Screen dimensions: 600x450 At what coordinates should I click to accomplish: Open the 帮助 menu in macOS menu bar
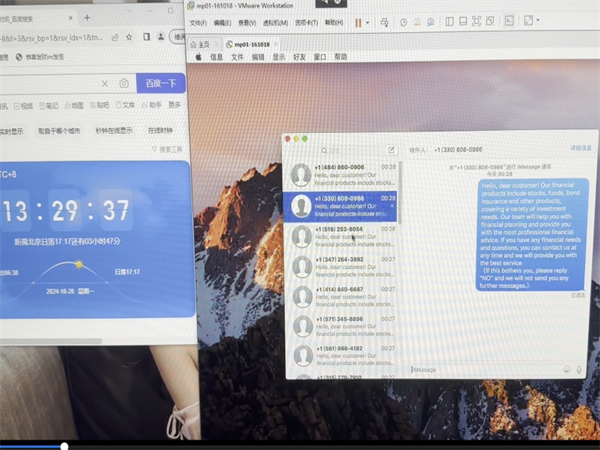[341, 57]
